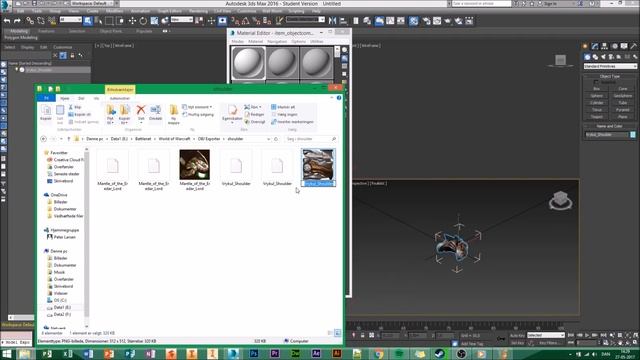Viewport: 640px width, 360px height.
Task: Click the Sphere primitive button
Action: pos(597,96)
